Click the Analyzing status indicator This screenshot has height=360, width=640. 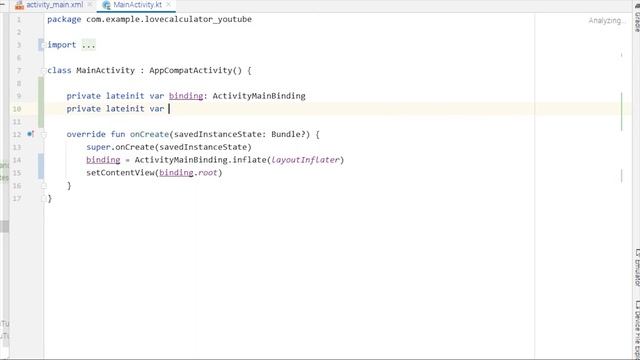[x=607, y=20]
